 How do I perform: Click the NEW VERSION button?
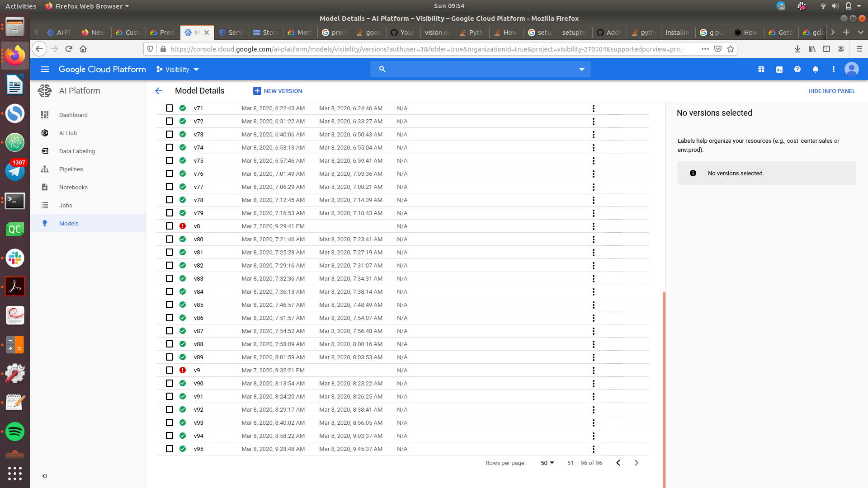pyautogui.click(x=278, y=91)
